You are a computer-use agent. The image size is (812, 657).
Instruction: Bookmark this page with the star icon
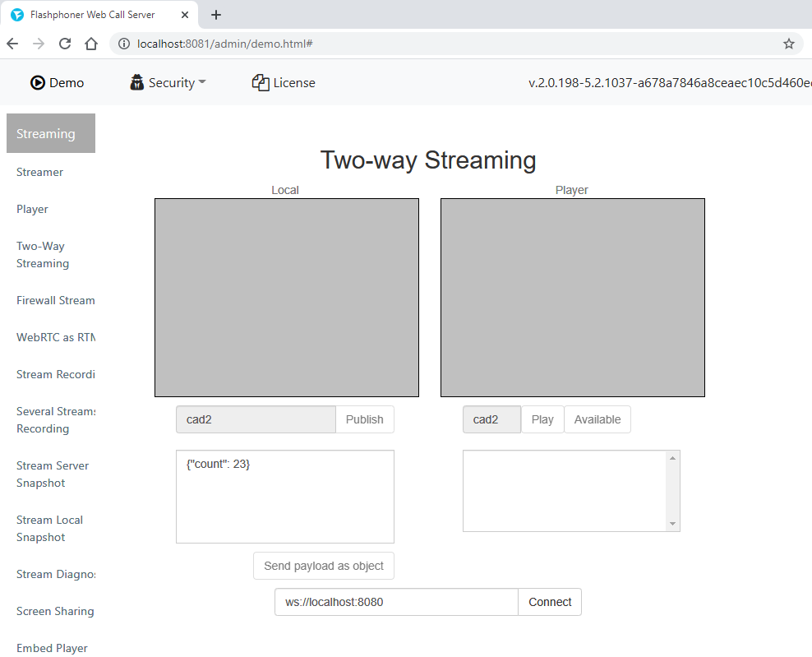point(788,44)
